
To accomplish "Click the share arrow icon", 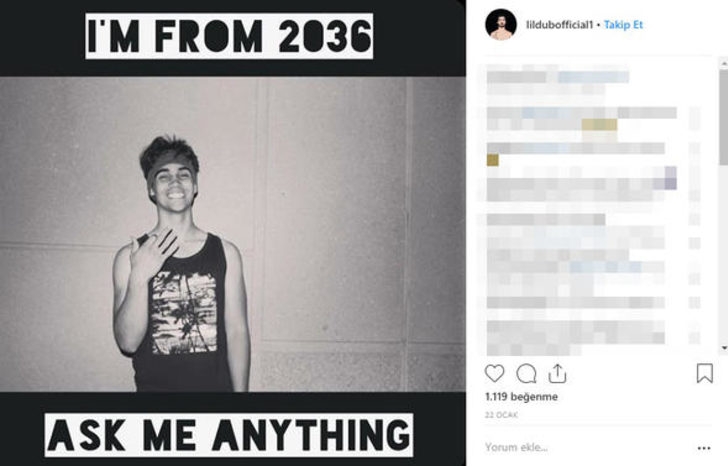I will pyautogui.click(x=557, y=373).
